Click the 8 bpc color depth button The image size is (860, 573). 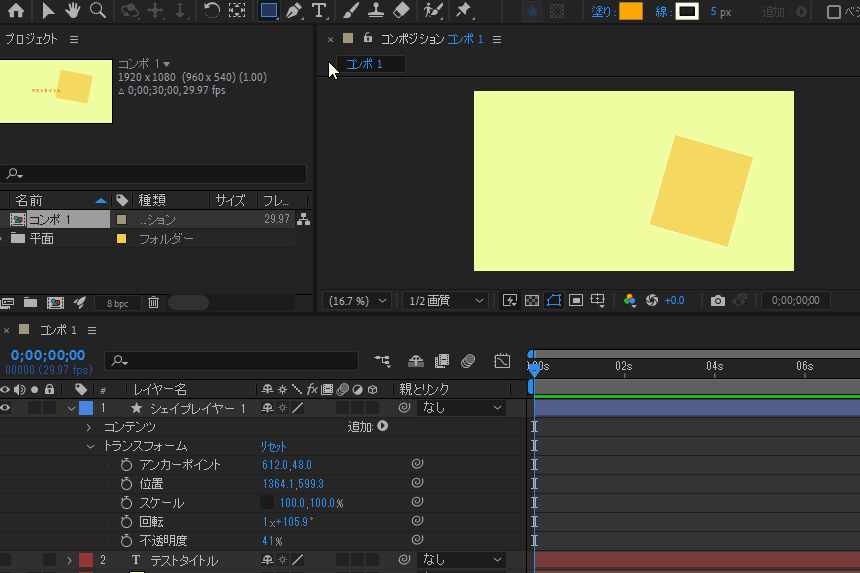coord(117,303)
